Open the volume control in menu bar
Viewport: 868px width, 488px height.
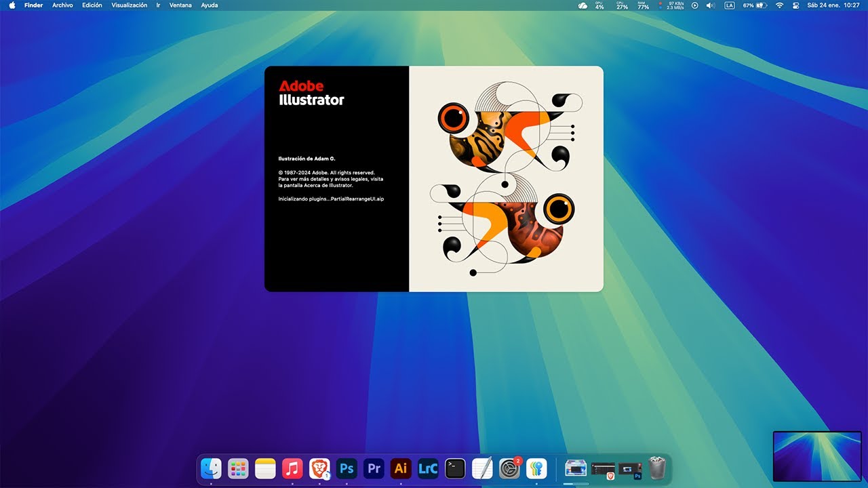[x=711, y=5]
